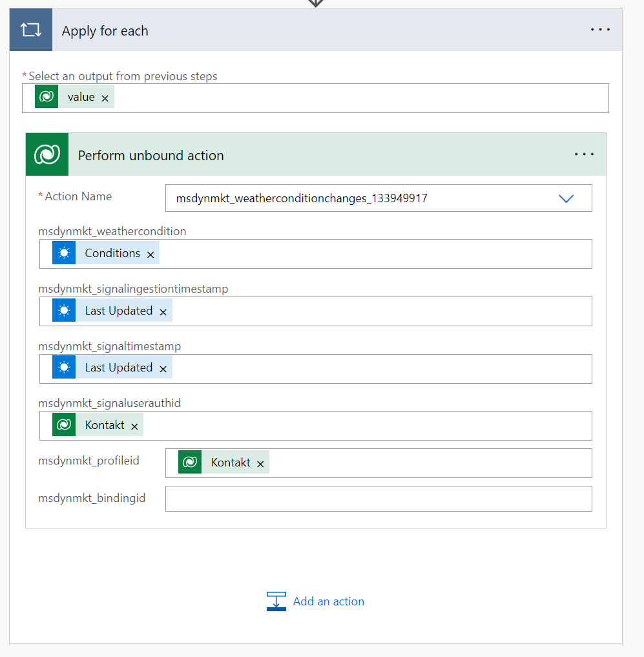The width and height of the screenshot is (644, 657).
Task: Remove the value token from output field
Action: point(105,98)
